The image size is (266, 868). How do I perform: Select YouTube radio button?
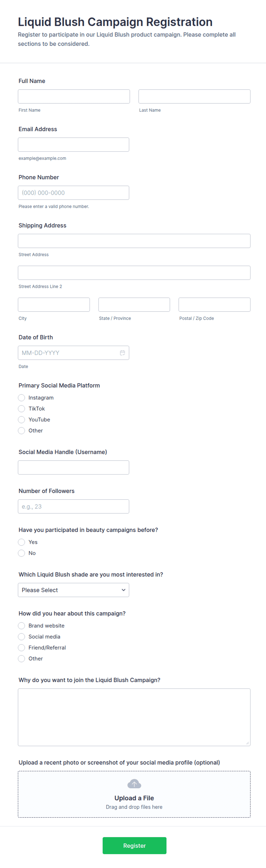[22, 419]
